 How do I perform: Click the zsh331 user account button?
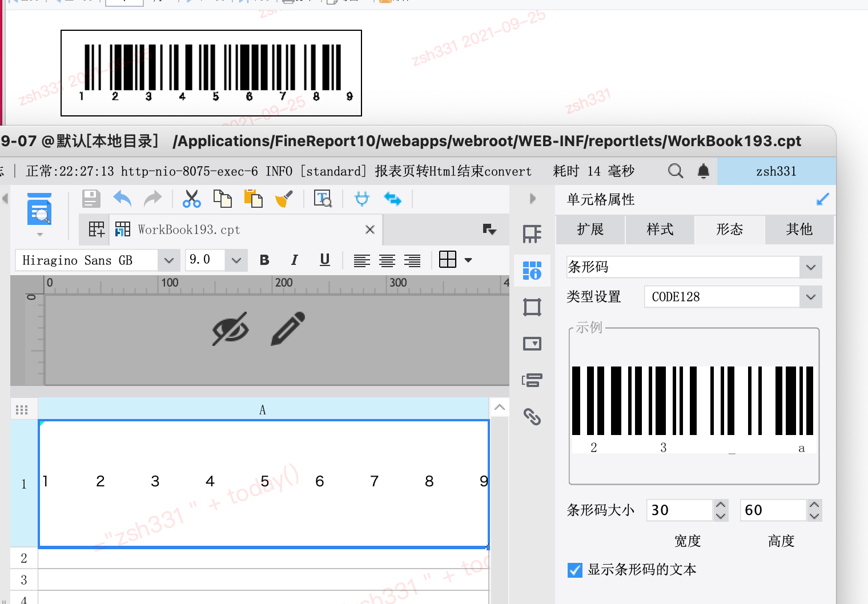[x=776, y=171]
